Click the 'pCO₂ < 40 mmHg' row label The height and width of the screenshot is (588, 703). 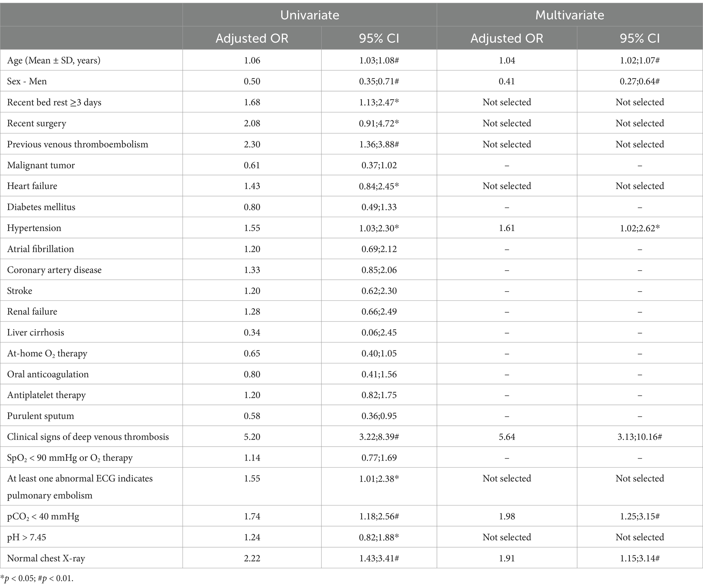pos(43,517)
